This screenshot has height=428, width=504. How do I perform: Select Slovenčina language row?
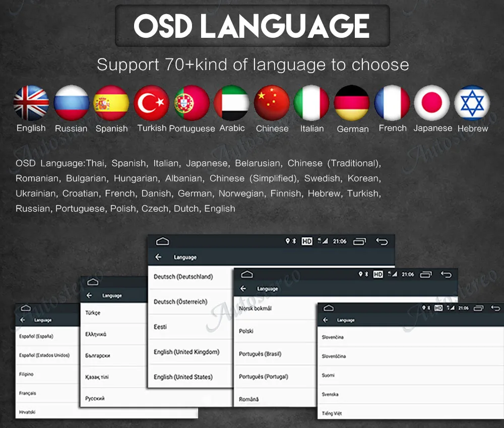[x=411, y=337]
